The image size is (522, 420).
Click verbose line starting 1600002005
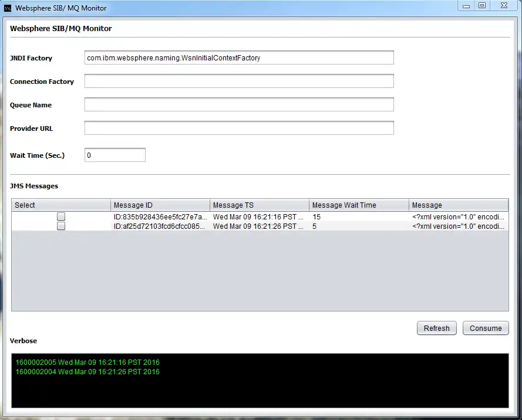point(87,362)
